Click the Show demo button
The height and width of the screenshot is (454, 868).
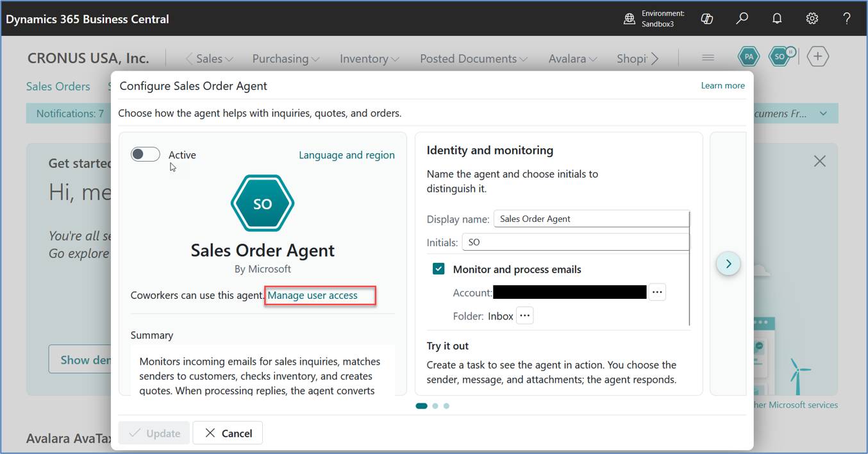[80, 359]
